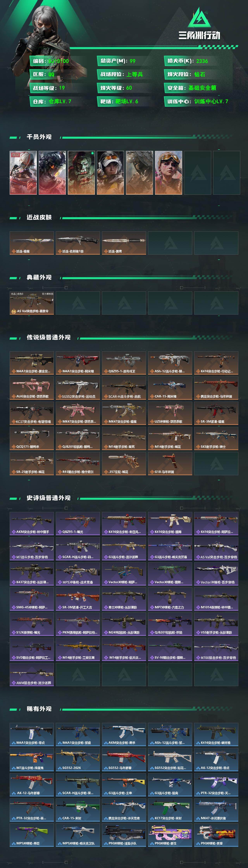This screenshot has width=248, height=868.
Task: Select the M4A1突击步枪-零点 rare skin
Action: (32, 734)
